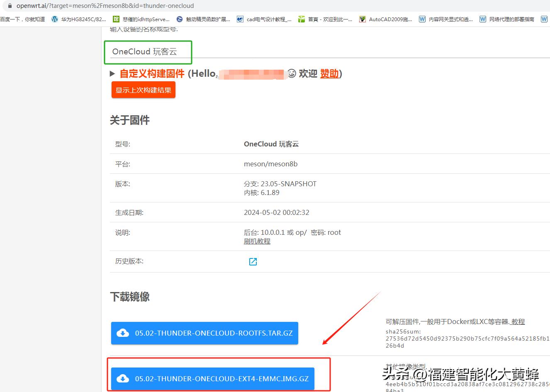Click the security lock icon in the address bar
The image size is (550, 392).
click(9, 6)
